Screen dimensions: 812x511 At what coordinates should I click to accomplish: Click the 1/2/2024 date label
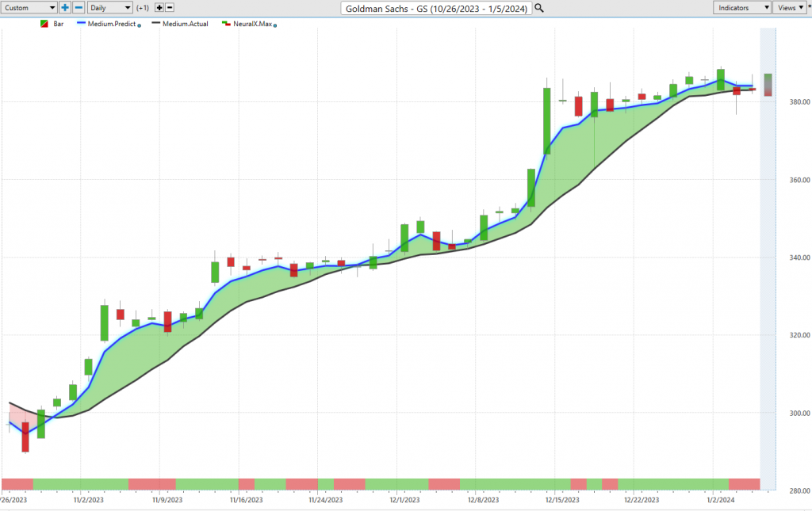click(x=721, y=500)
